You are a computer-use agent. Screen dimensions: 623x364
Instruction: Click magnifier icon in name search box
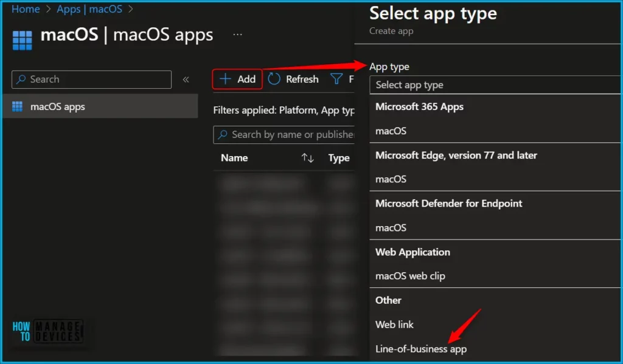tap(223, 134)
